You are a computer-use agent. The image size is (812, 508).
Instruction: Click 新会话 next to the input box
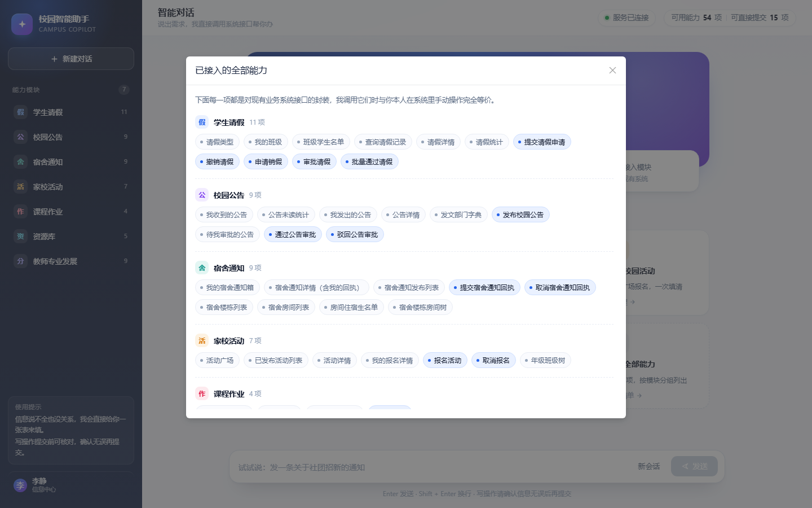648,466
